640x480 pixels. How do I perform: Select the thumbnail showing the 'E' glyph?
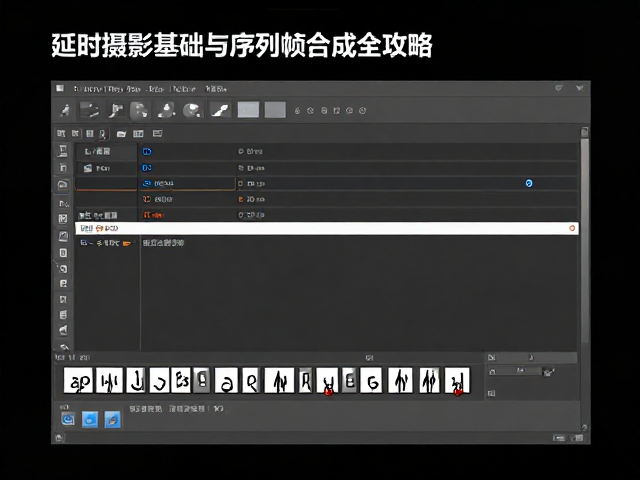click(349, 380)
